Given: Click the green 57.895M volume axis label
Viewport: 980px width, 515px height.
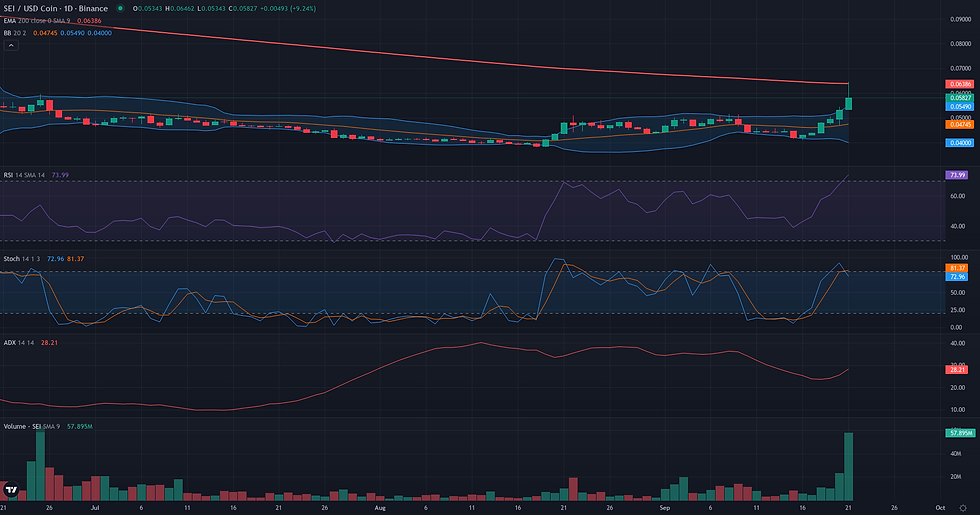Looking at the screenshot, I should [960, 432].
